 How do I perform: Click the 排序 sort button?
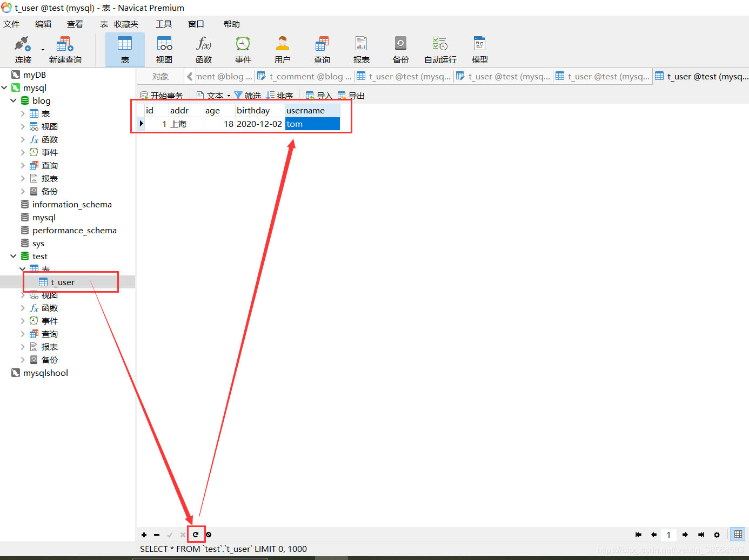(280, 96)
